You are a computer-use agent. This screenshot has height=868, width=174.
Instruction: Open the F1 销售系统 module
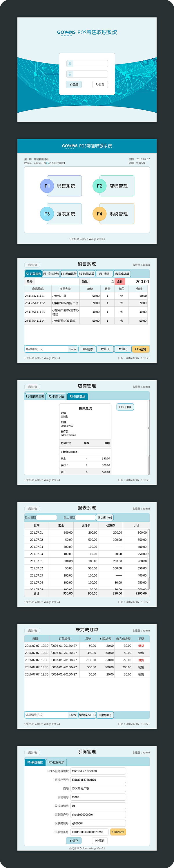click(x=61, y=186)
